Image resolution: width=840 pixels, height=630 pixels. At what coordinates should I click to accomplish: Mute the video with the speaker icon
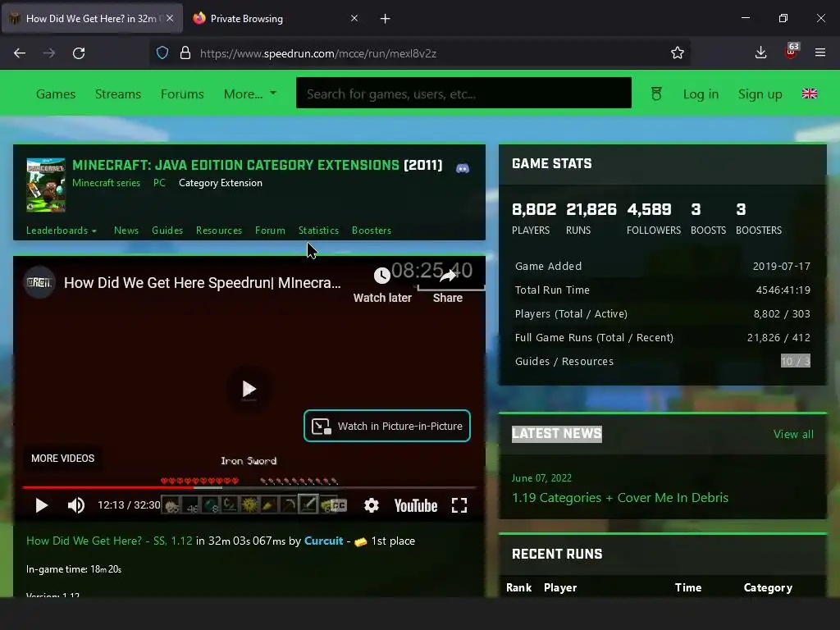[76, 505]
